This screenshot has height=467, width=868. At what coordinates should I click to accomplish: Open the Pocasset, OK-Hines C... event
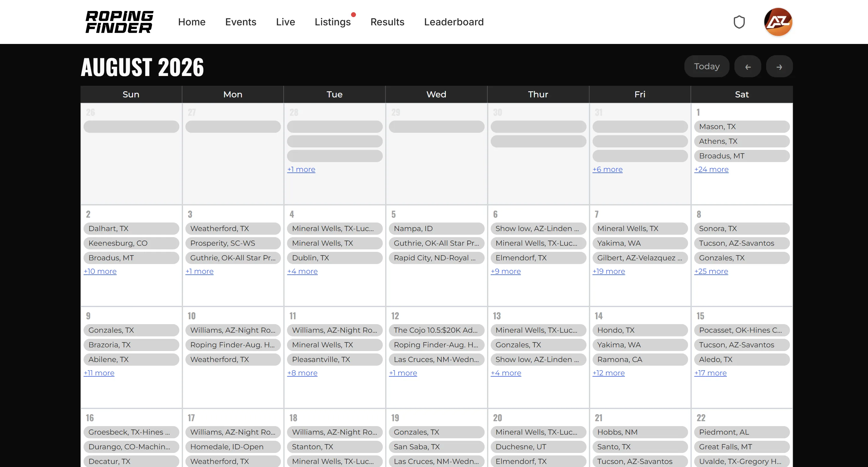[x=742, y=330]
